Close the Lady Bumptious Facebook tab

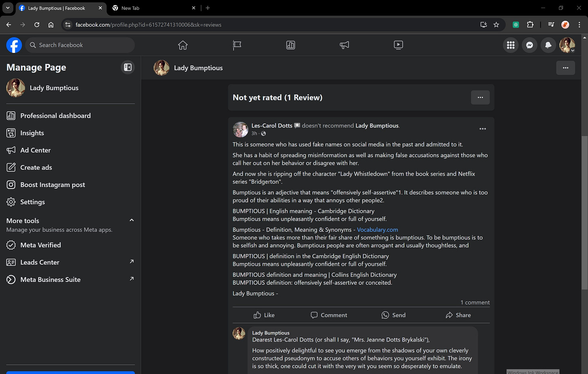pos(100,8)
